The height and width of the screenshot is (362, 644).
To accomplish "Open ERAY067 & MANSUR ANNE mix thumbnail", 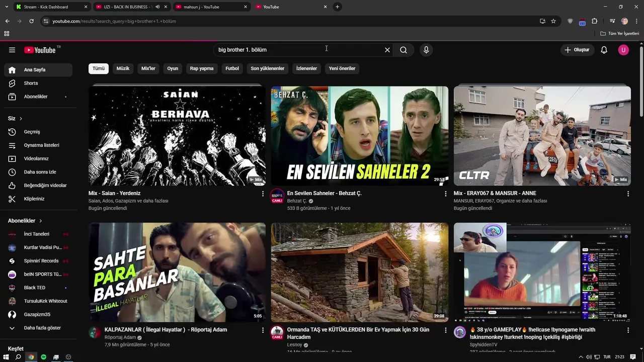I will pyautogui.click(x=542, y=136).
